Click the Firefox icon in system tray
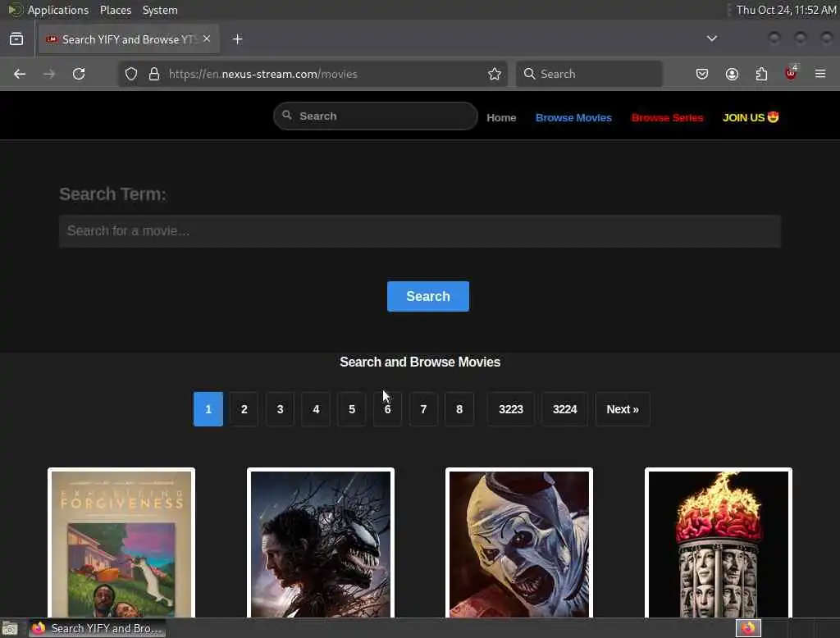 748,628
